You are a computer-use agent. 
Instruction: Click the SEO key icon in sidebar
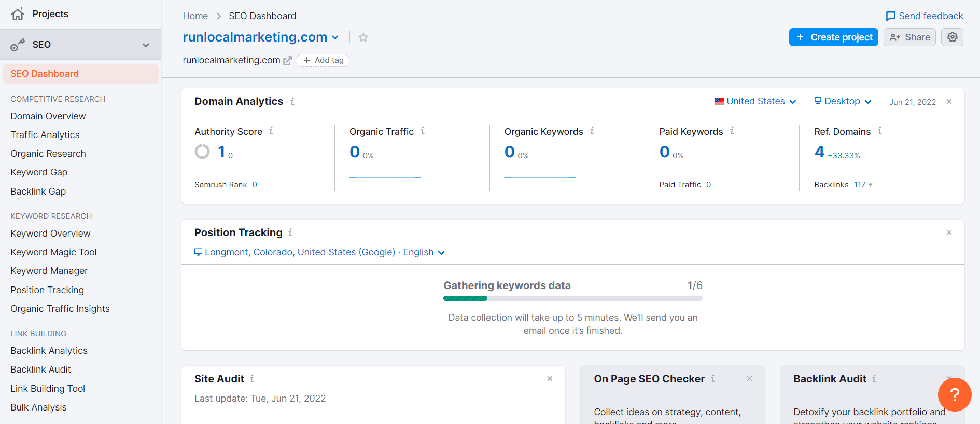[18, 45]
